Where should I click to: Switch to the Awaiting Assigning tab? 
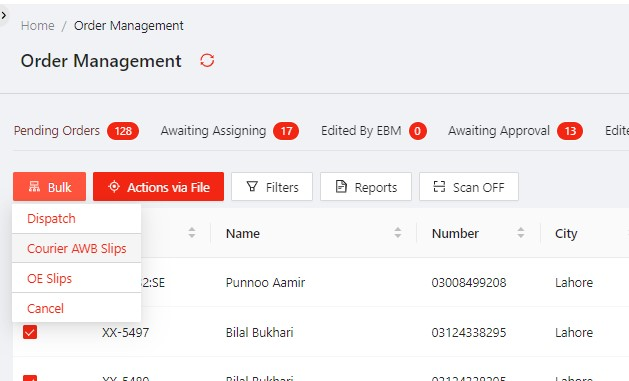[229, 131]
